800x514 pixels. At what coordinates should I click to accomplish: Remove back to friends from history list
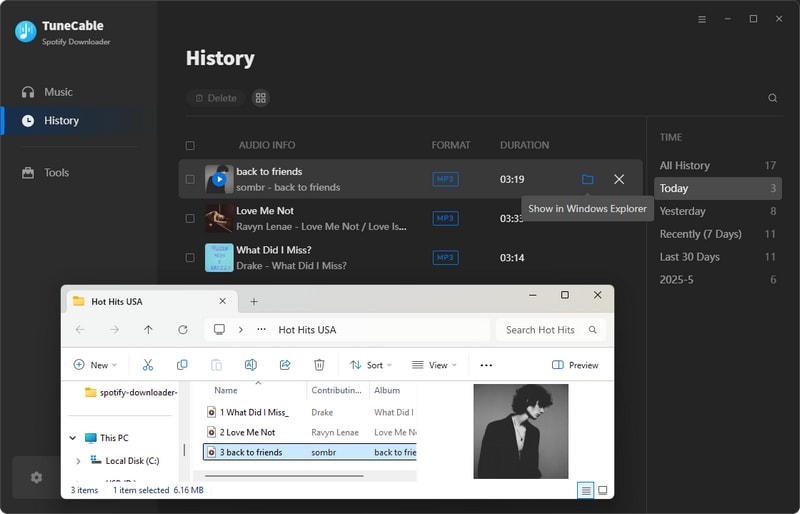pos(619,179)
